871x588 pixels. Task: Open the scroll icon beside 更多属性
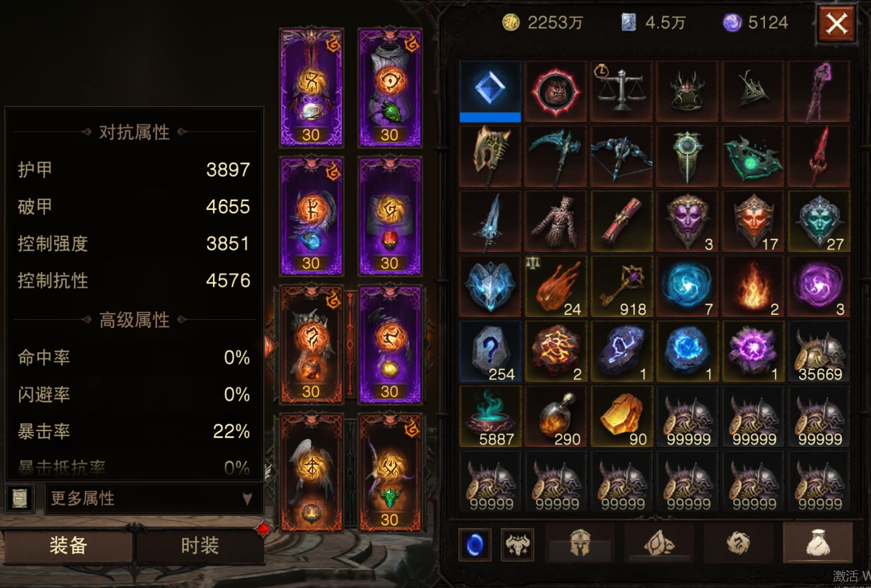(x=20, y=498)
